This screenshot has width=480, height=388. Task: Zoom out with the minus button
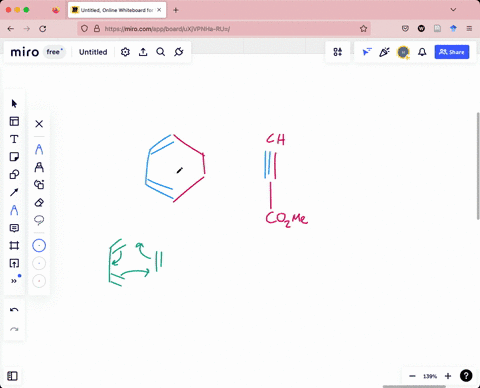412,376
